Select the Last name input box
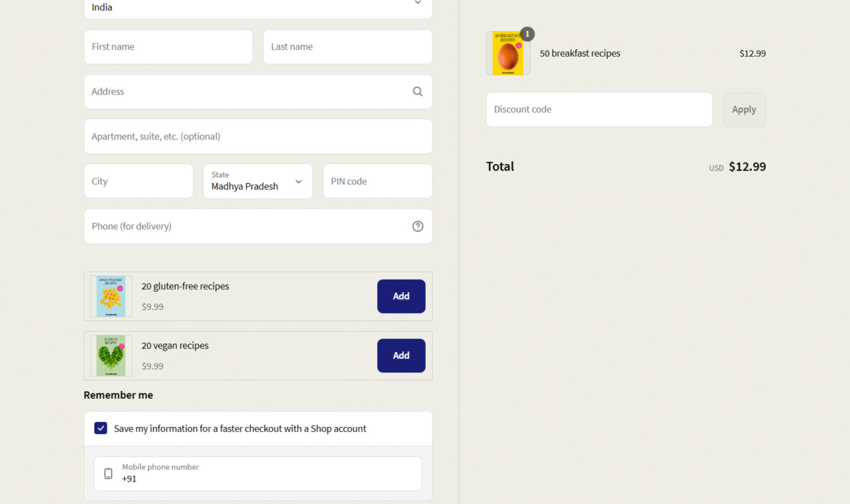850x504 pixels. pyautogui.click(x=347, y=46)
